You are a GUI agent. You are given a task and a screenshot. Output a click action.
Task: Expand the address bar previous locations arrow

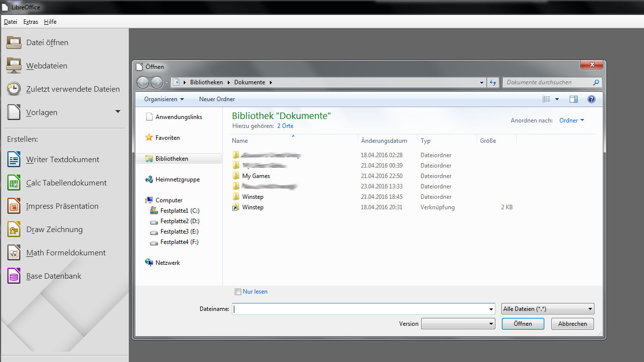482,82
